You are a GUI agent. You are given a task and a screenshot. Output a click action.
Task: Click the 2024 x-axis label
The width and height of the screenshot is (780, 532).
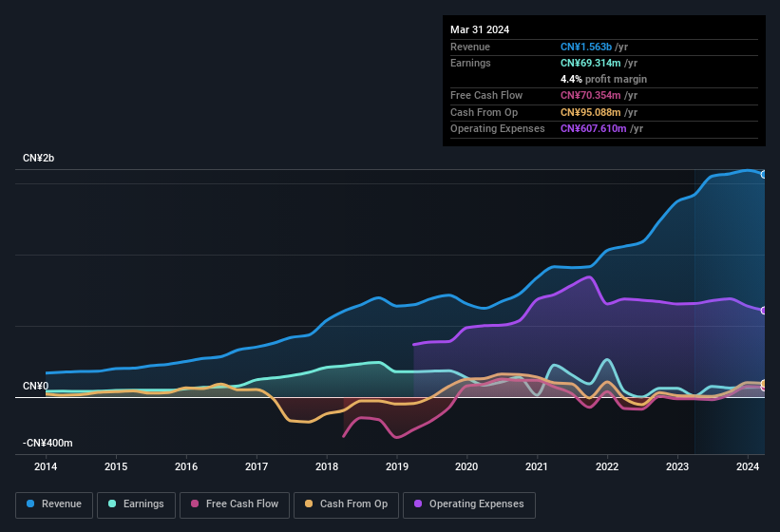coord(747,466)
